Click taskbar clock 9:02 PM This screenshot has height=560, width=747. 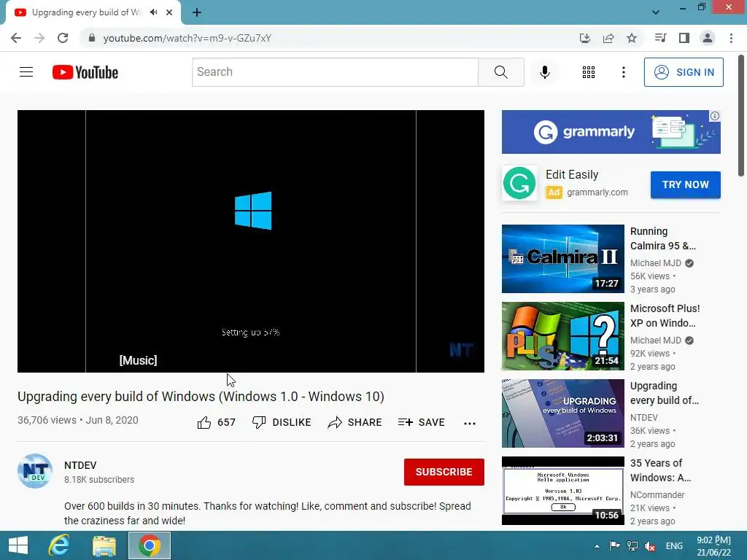[x=713, y=546]
